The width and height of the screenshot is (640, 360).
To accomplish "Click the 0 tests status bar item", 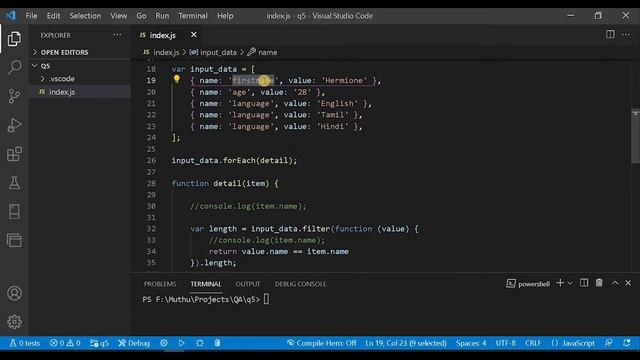I will coord(25,343).
